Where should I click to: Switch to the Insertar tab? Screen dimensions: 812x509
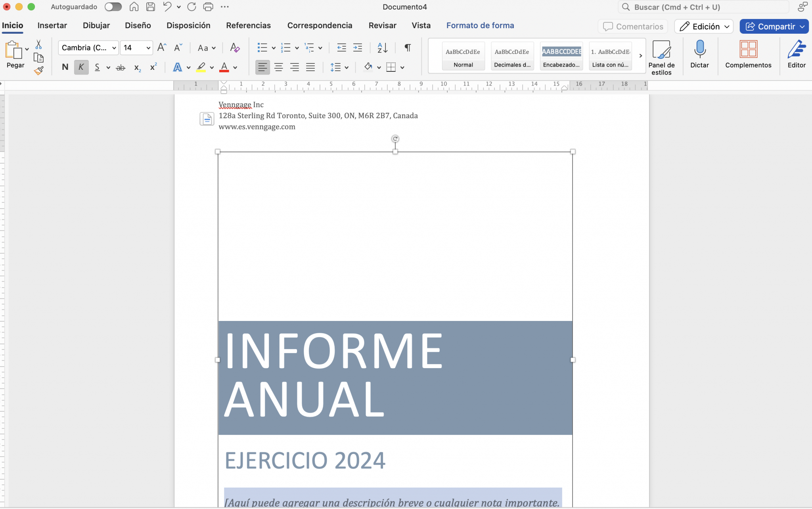52,25
